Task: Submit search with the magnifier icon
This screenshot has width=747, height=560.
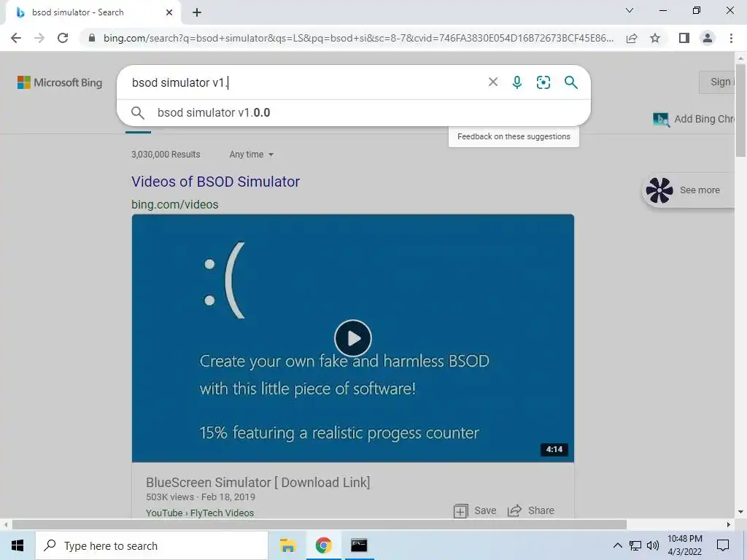Action: (x=570, y=82)
